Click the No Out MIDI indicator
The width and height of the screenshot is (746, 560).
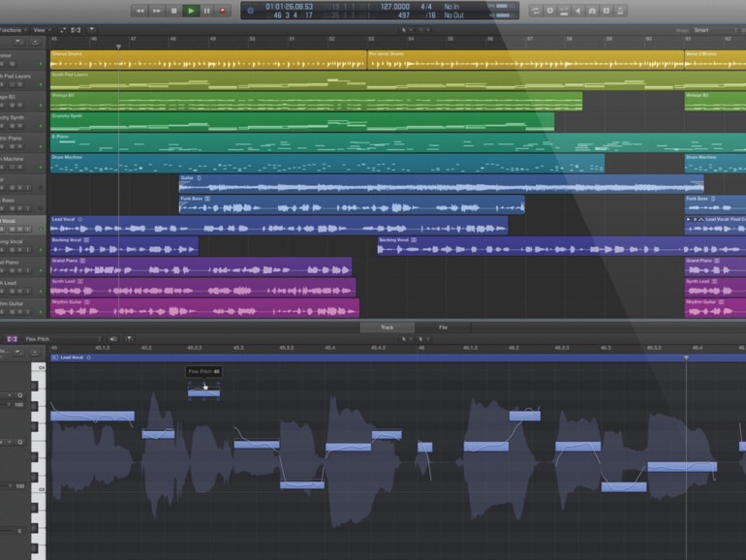click(x=453, y=16)
